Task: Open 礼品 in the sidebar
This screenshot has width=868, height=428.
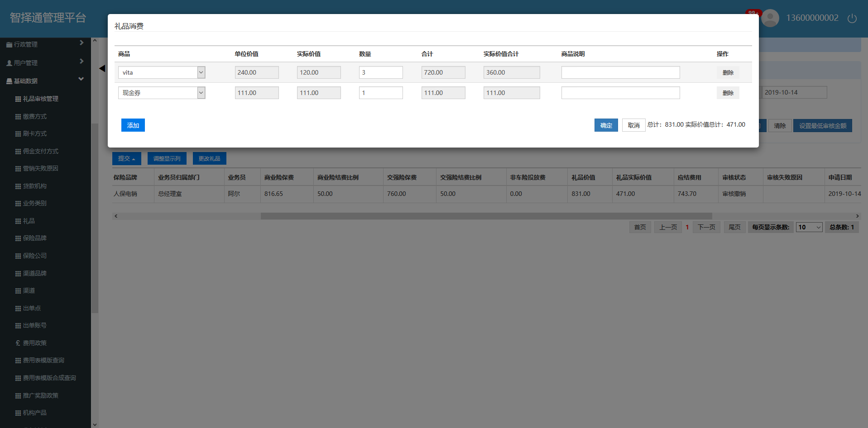Action: pyautogui.click(x=29, y=221)
